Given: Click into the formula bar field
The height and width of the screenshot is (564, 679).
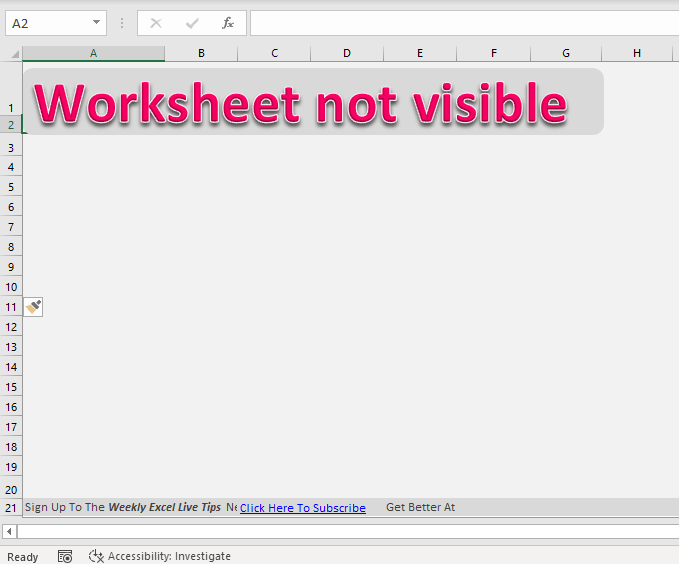Looking at the screenshot, I should 464,23.
